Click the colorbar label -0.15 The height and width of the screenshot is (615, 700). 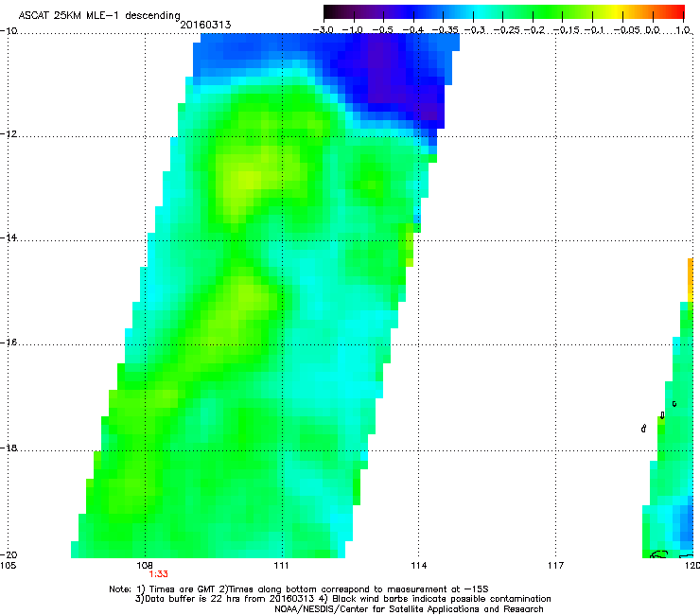pos(567,30)
